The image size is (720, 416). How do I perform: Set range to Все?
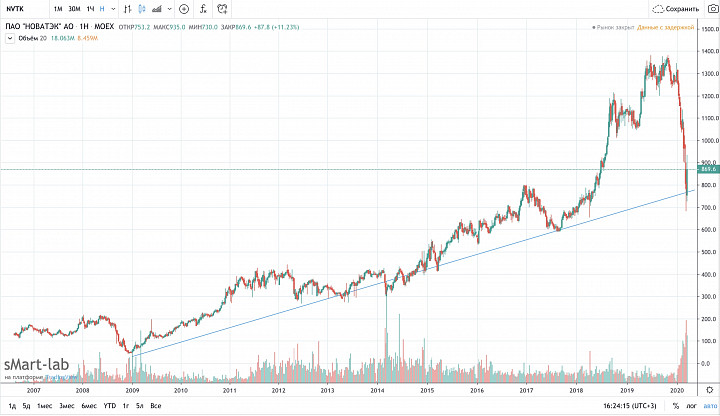[x=156, y=406]
